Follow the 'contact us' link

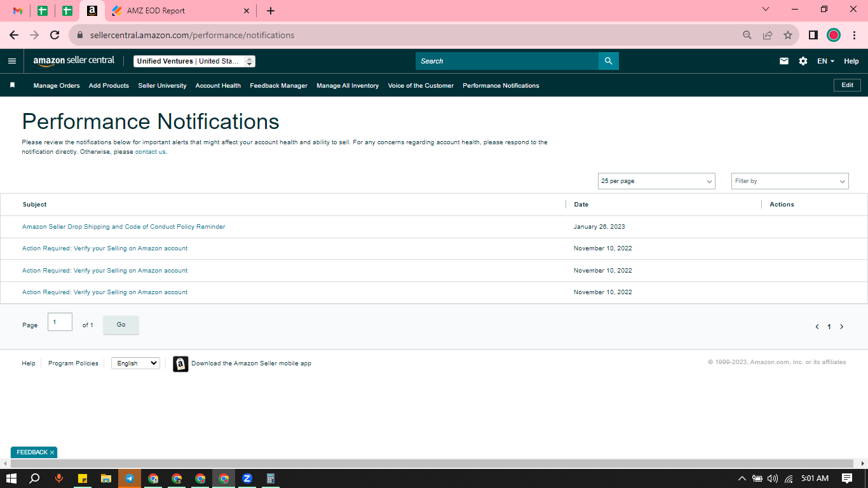pyautogui.click(x=150, y=152)
